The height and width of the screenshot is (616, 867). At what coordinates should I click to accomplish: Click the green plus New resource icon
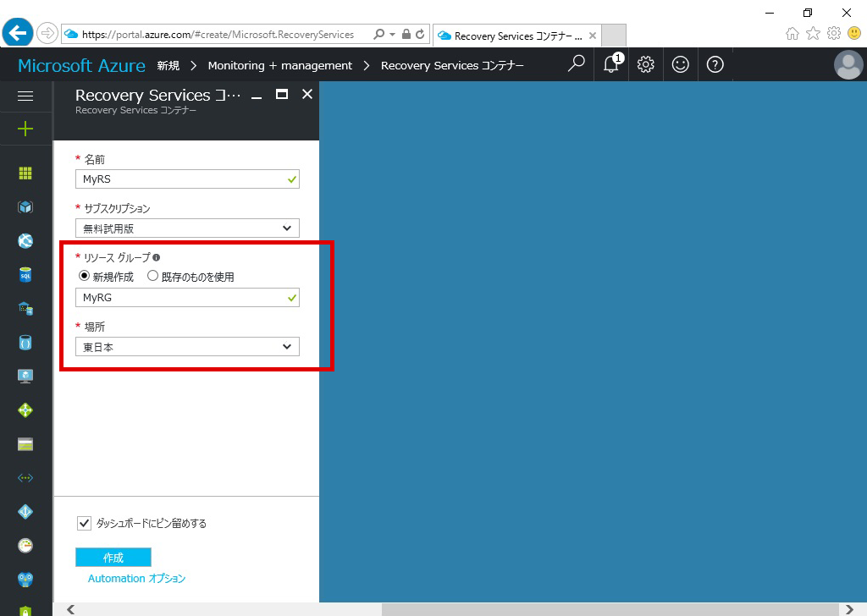click(x=25, y=129)
